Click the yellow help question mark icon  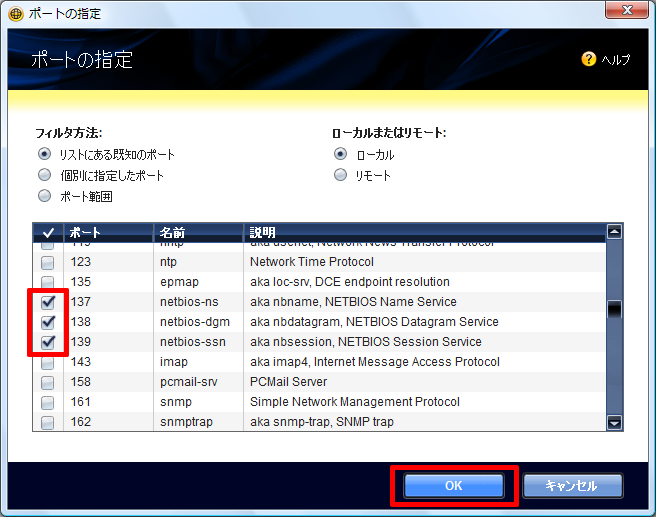(589, 59)
